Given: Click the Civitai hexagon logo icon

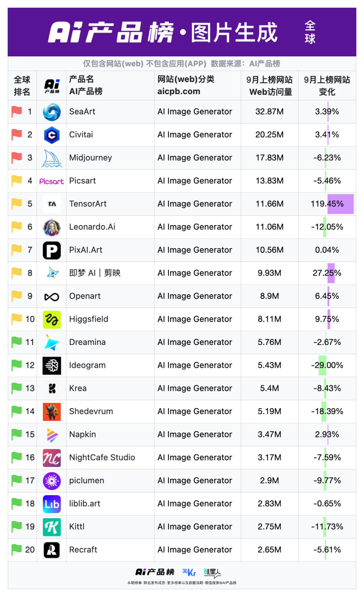Looking at the screenshot, I should click(52, 135).
